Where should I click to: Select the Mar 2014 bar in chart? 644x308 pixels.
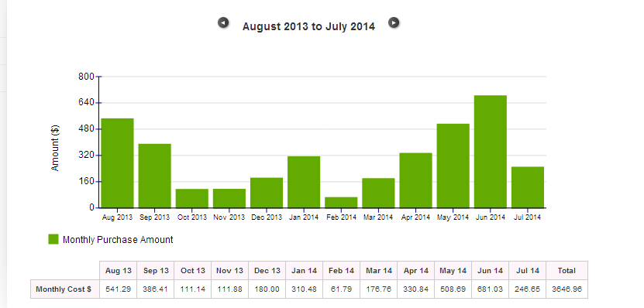pos(378,193)
